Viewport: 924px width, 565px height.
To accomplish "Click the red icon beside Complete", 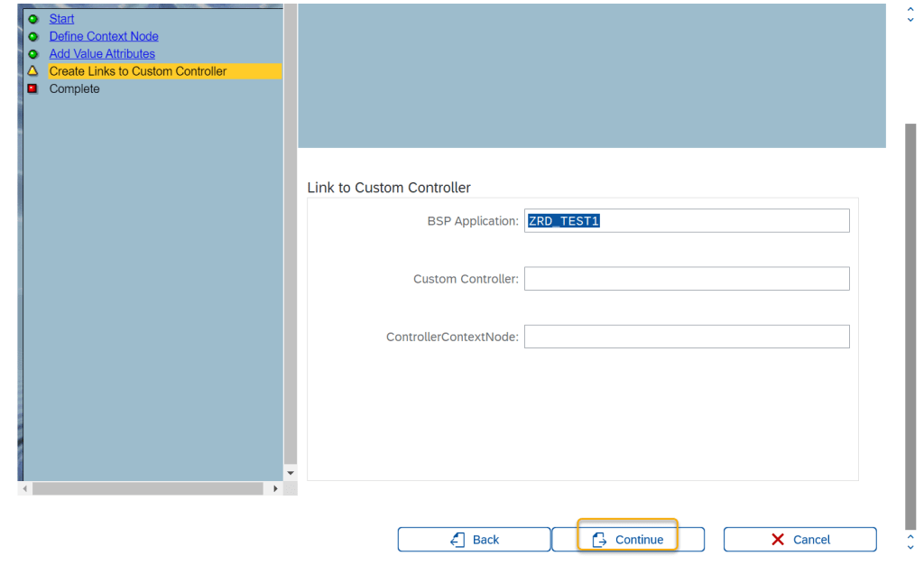I will coord(33,88).
